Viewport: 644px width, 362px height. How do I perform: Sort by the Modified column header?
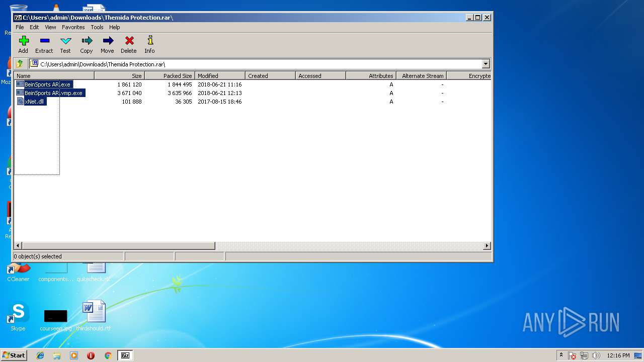click(x=220, y=76)
